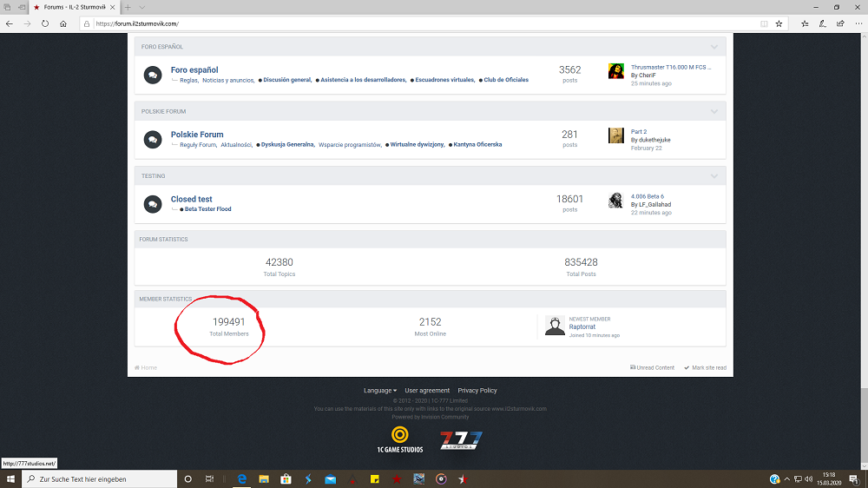Open Task View in taskbar
This screenshot has height=488, width=868.
(209, 479)
